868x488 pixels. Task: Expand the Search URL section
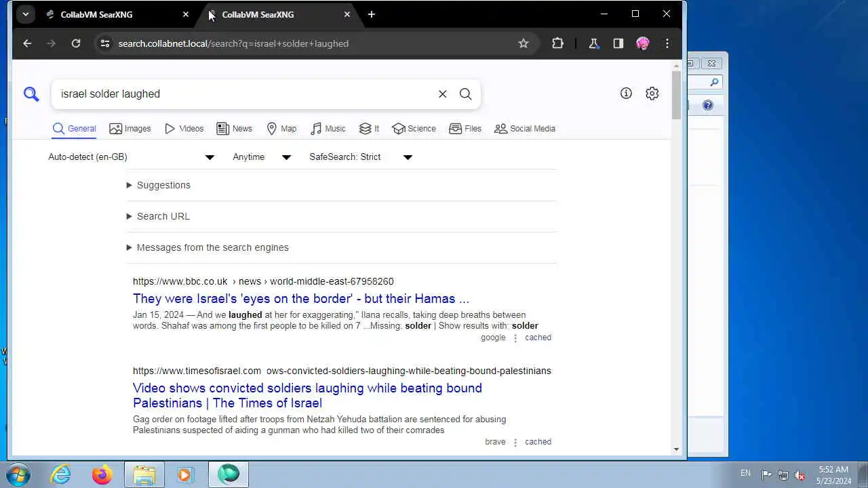pyautogui.click(x=158, y=216)
